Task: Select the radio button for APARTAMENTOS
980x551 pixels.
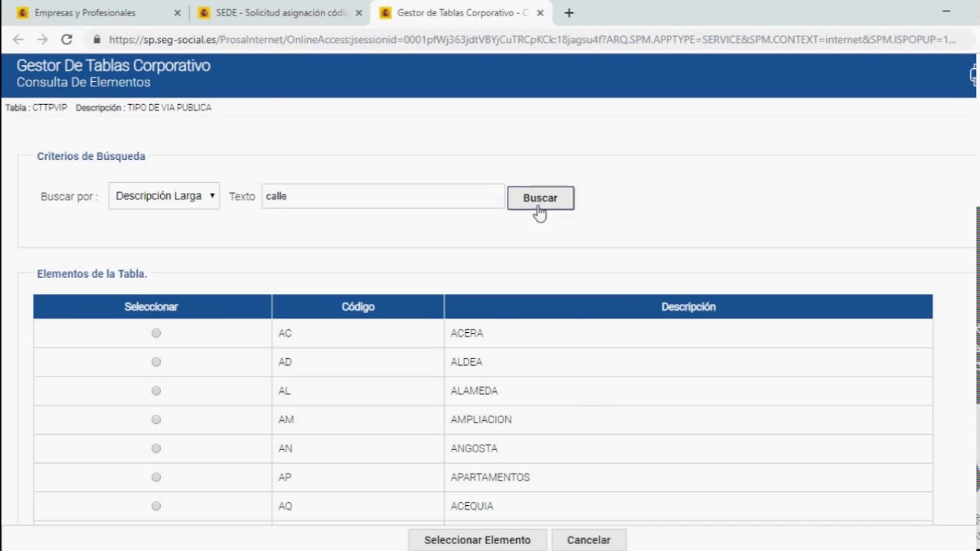Action: (x=155, y=477)
